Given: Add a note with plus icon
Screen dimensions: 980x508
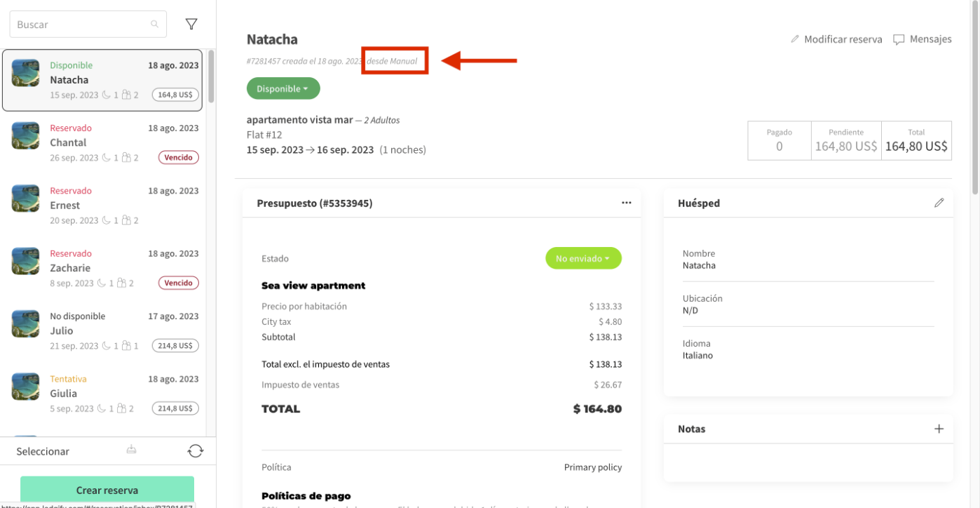Looking at the screenshot, I should pos(939,429).
